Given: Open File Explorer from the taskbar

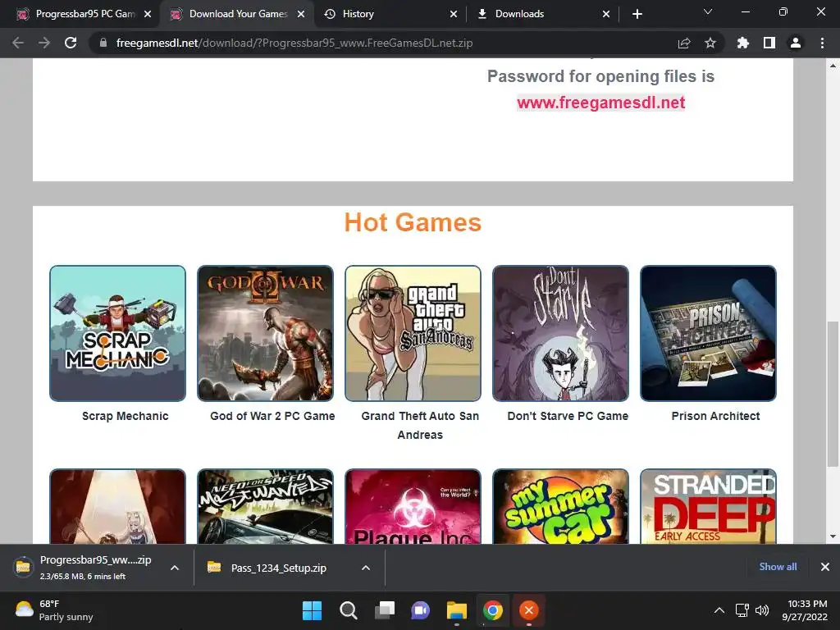Looking at the screenshot, I should pyautogui.click(x=457, y=610).
